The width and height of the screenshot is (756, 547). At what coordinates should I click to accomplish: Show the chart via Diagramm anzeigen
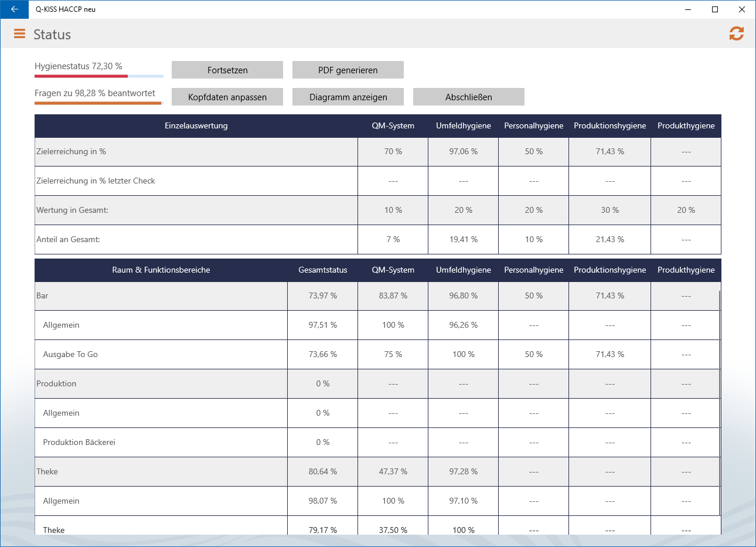pos(348,97)
